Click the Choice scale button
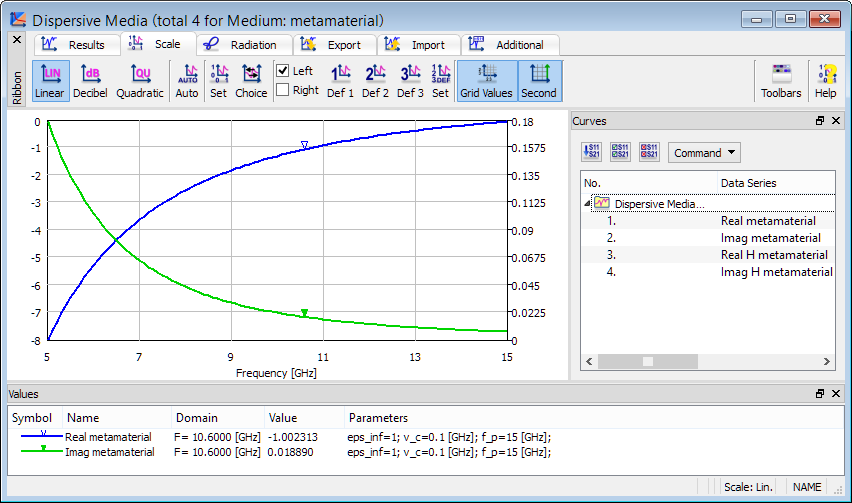Viewport: 852px width, 503px height. click(251, 81)
